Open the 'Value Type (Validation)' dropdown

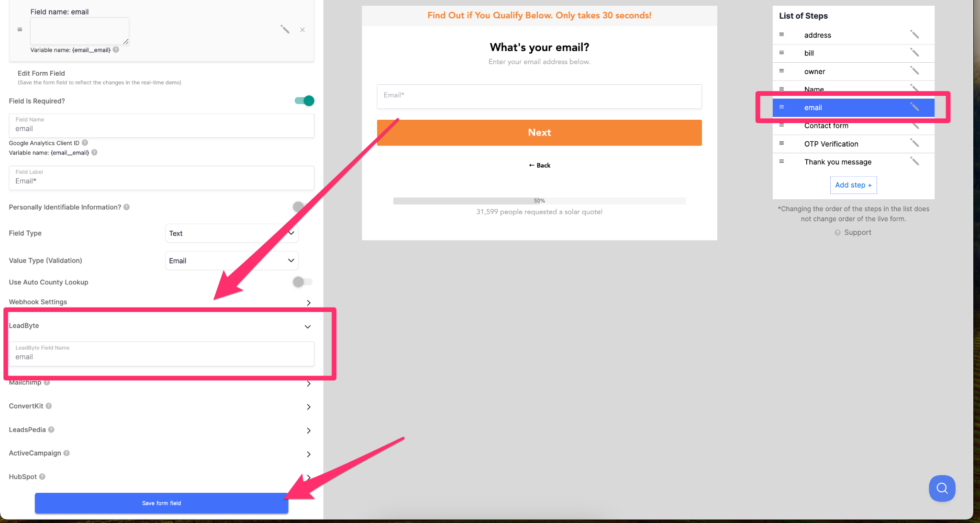point(231,260)
